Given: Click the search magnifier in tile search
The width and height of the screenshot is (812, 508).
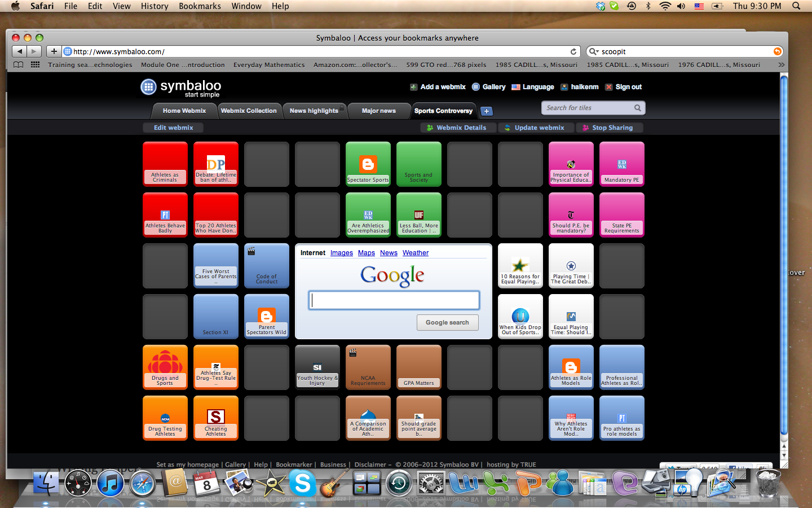Looking at the screenshot, I should coord(637,108).
